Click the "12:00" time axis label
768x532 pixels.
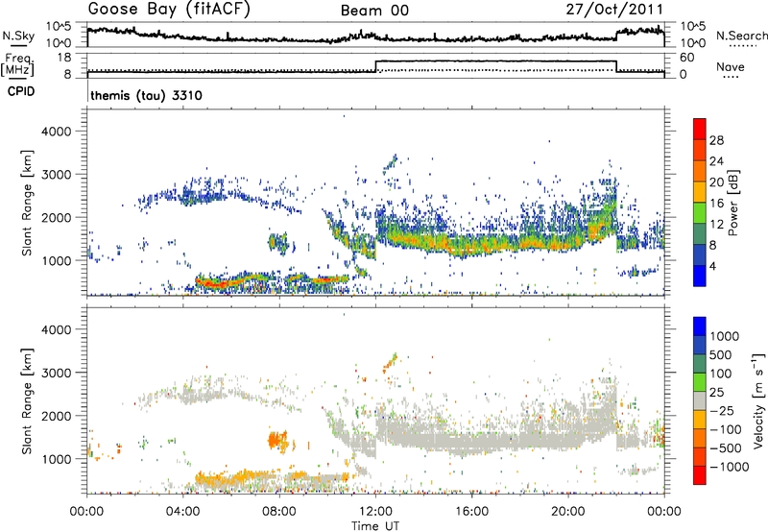click(x=375, y=512)
